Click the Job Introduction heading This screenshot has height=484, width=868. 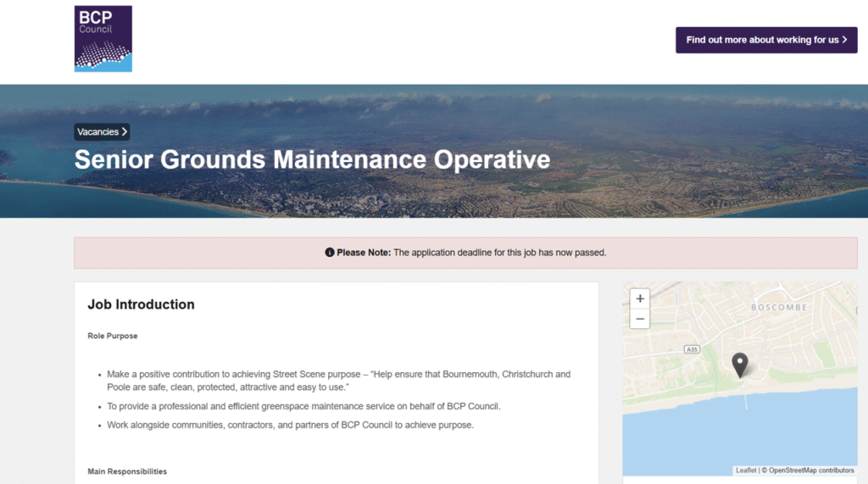pyautogui.click(x=141, y=304)
